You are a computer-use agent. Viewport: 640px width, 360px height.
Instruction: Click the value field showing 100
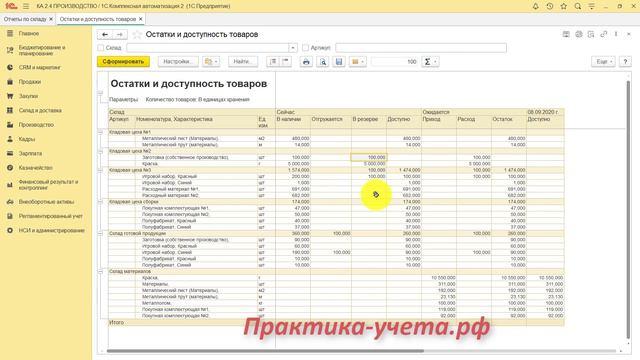pos(394,62)
